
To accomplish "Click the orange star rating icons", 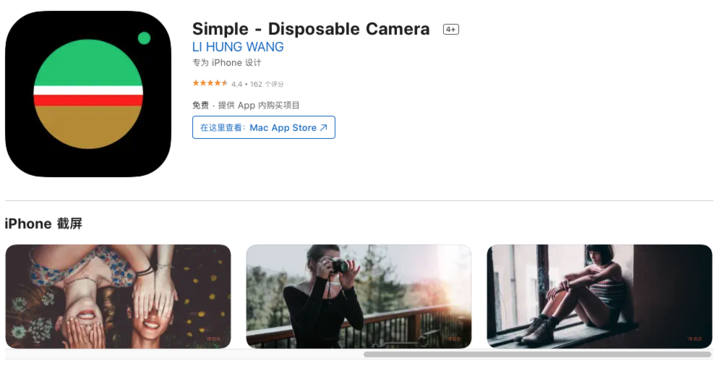I will pyautogui.click(x=210, y=83).
